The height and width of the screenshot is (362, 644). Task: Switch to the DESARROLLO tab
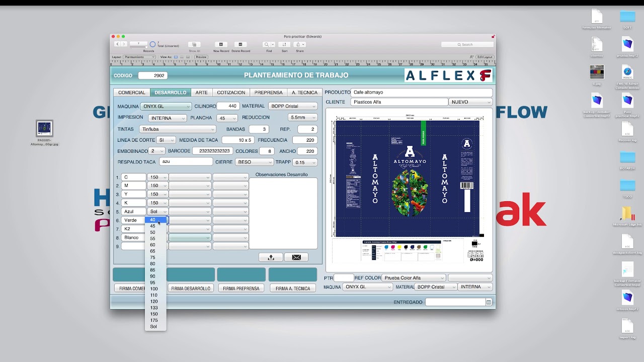[171, 93]
